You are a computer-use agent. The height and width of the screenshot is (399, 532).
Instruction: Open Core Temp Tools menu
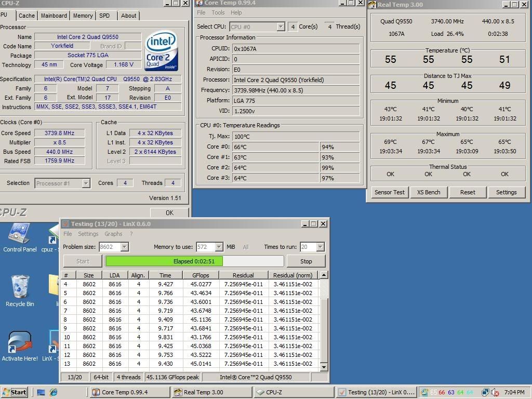click(x=218, y=12)
